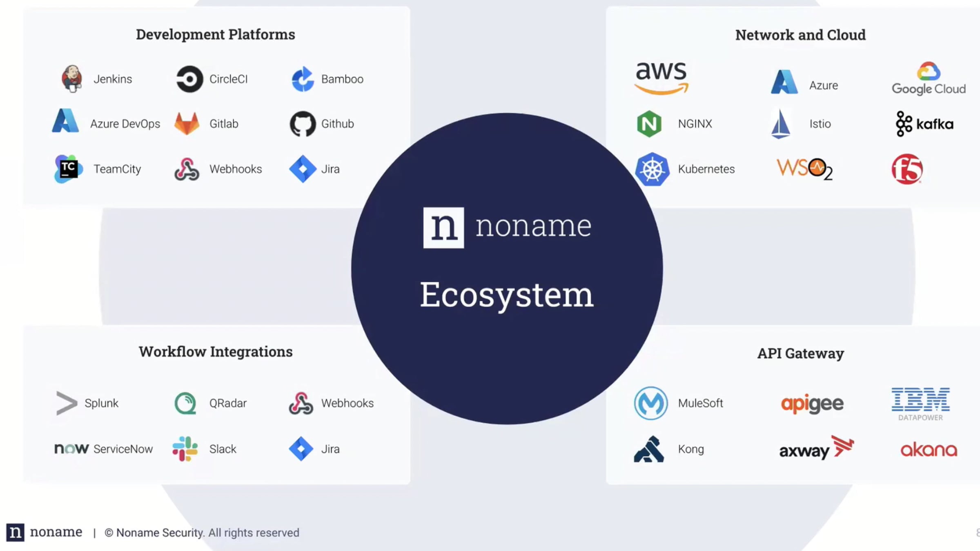The height and width of the screenshot is (551, 980).
Task: Click the Kong label
Action: click(x=691, y=449)
